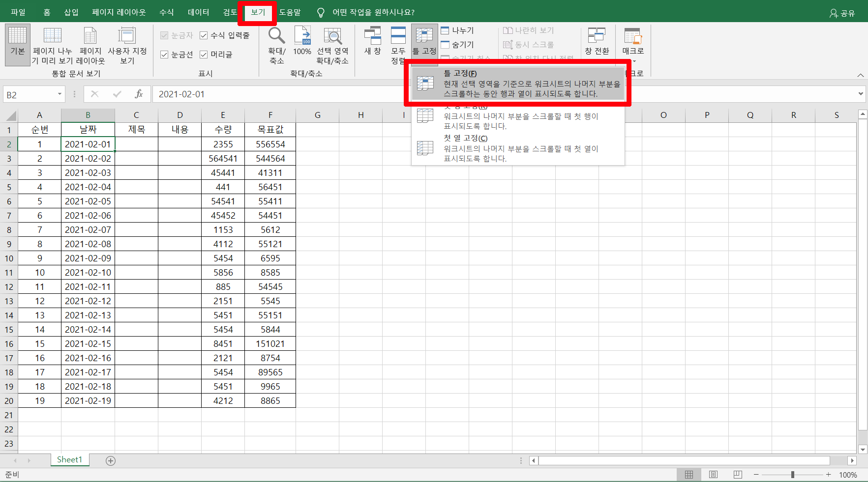Open 매크로 dropdown arrow
868x482 pixels.
(634, 61)
